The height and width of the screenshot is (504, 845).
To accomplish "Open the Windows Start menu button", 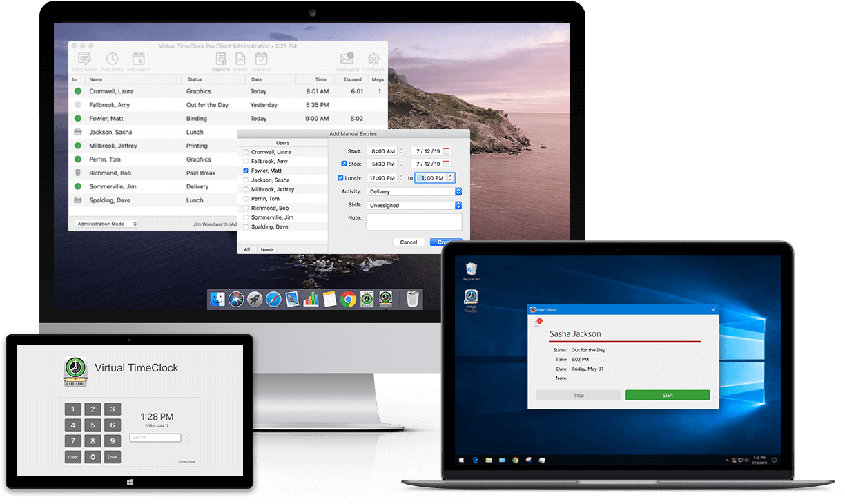I will click(463, 460).
